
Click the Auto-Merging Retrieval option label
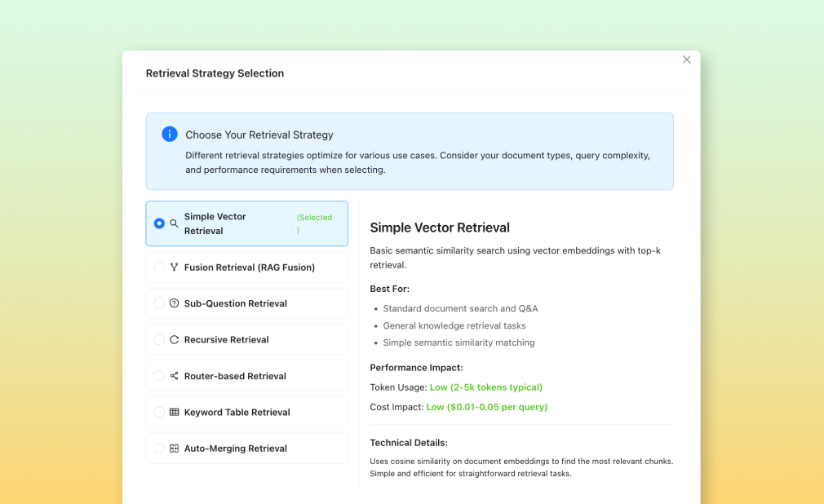point(235,449)
